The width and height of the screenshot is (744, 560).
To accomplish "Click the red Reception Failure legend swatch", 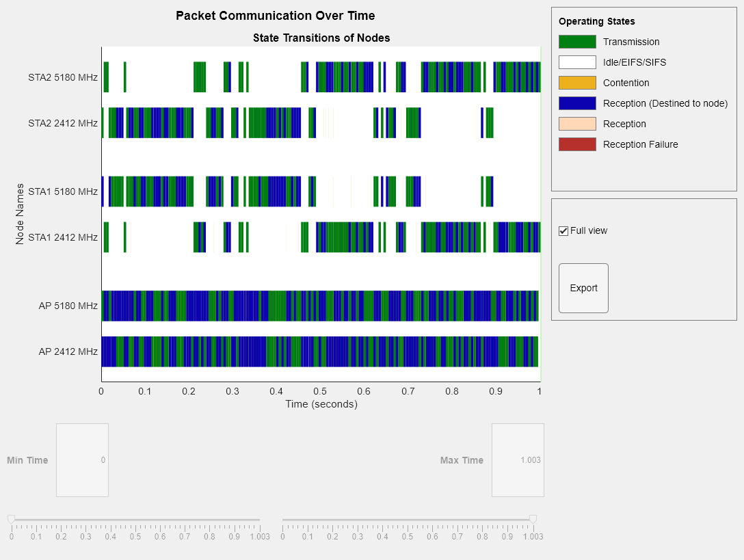I will point(577,144).
